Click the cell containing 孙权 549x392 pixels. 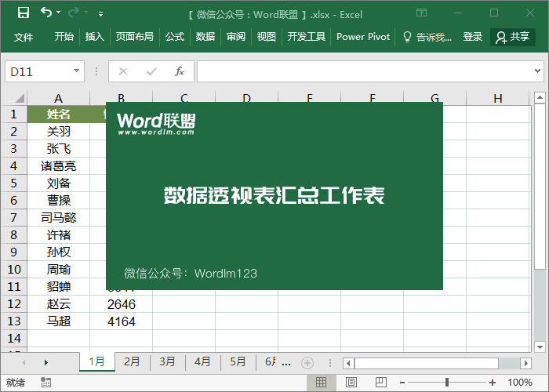coord(59,252)
